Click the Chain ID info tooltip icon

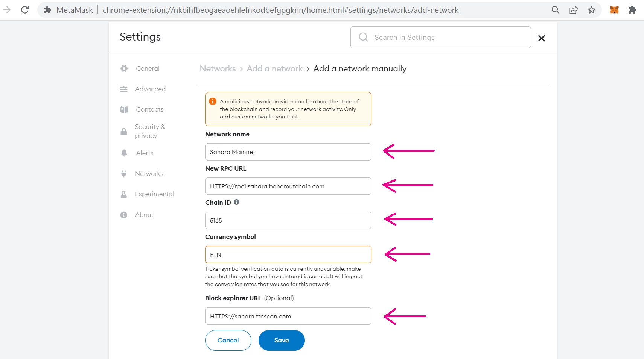pos(236,202)
